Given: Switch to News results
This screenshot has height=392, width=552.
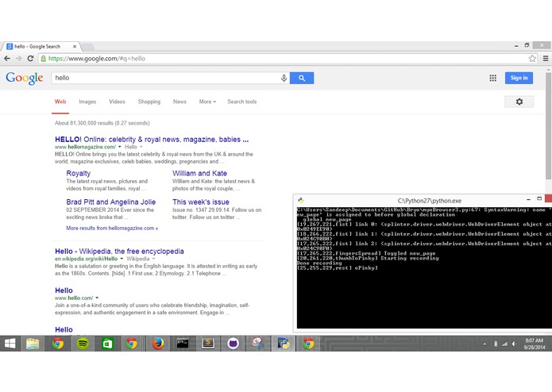Looking at the screenshot, I should (179, 102).
